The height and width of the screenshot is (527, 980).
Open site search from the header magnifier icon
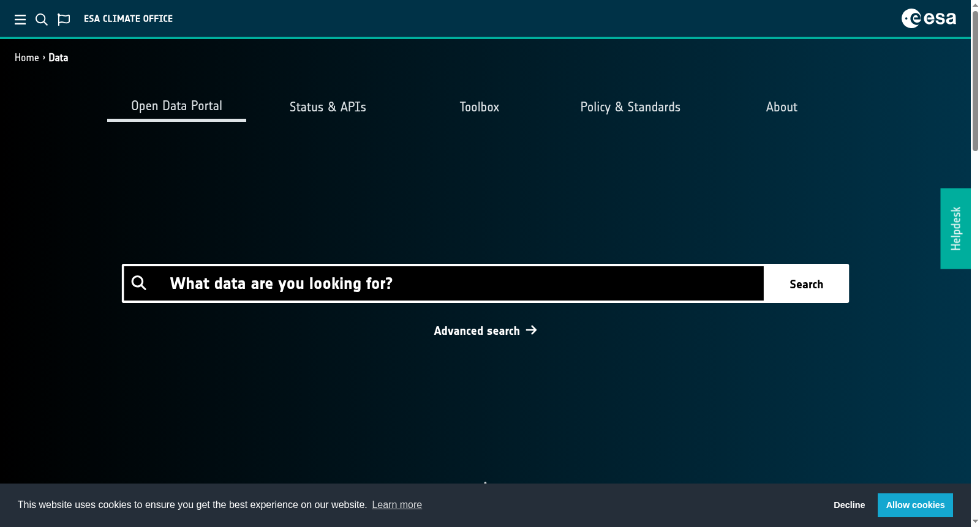42,20
